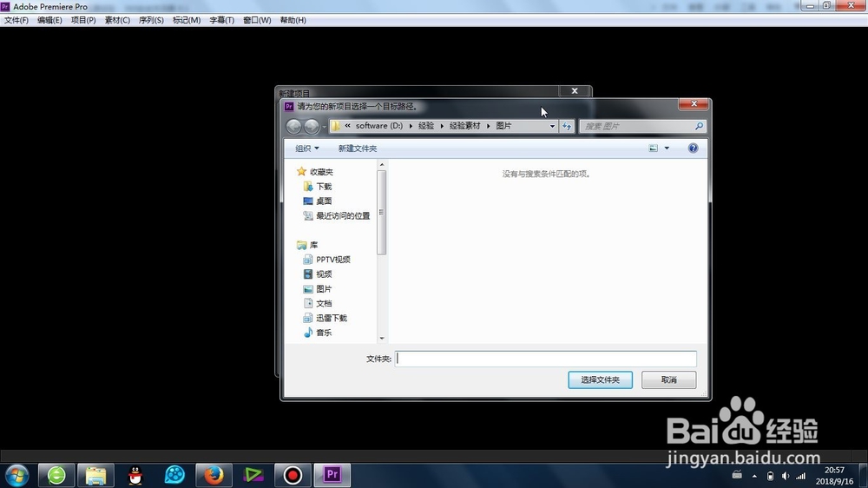Image resolution: width=868 pixels, height=488 pixels.
Task: Click the 选择文件夹 button
Action: (600, 379)
